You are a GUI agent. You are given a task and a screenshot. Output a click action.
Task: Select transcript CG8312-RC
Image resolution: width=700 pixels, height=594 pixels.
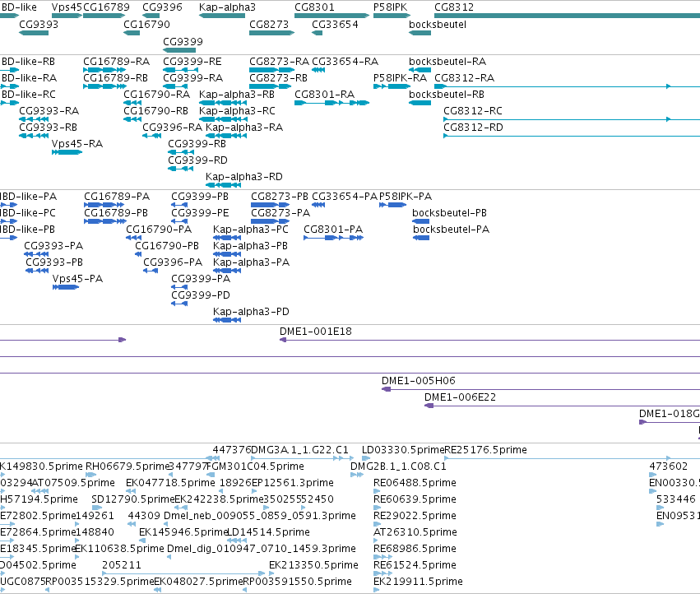point(473,110)
